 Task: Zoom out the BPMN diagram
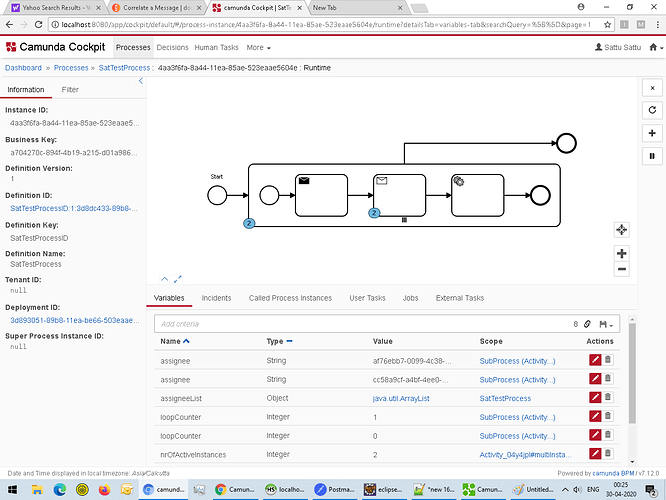[622, 269]
